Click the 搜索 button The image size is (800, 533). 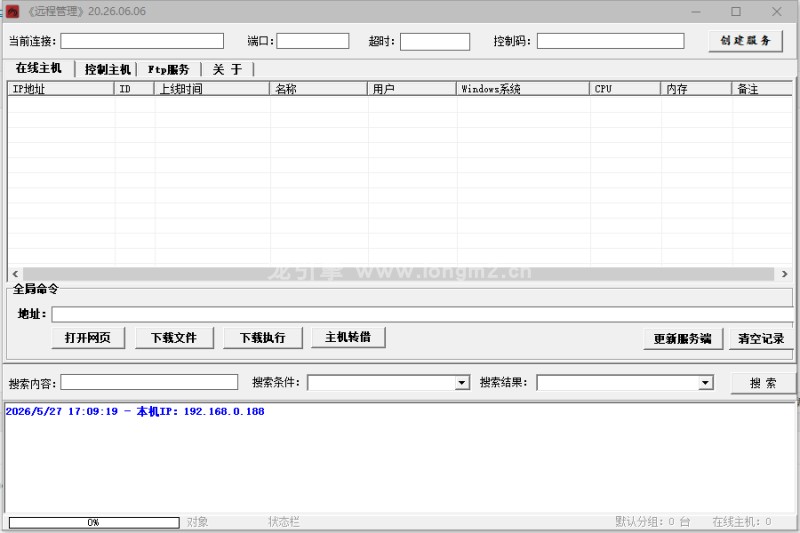(763, 383)
